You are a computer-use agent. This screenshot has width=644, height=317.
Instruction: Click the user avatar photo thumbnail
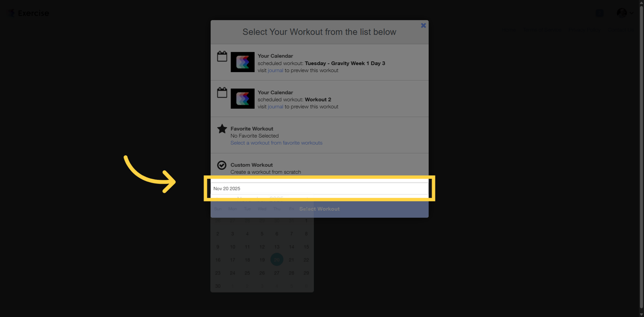[x=621, y=13]
